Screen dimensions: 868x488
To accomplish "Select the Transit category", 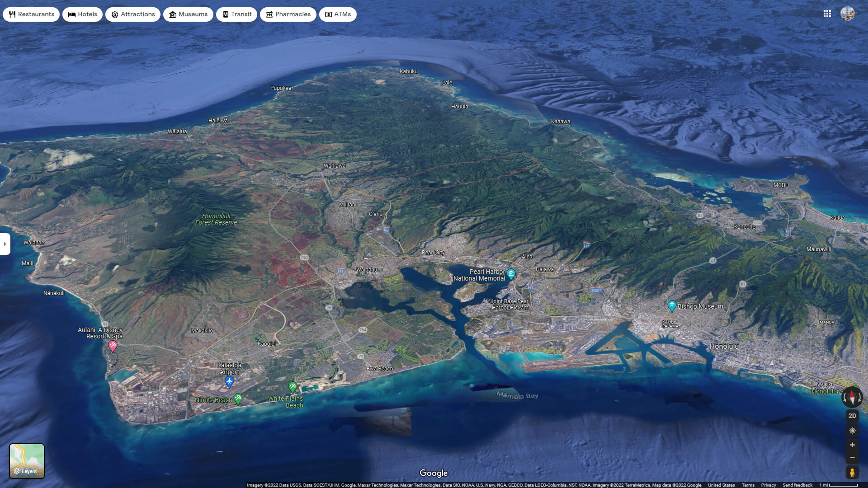I will click(x=236, y=14).
